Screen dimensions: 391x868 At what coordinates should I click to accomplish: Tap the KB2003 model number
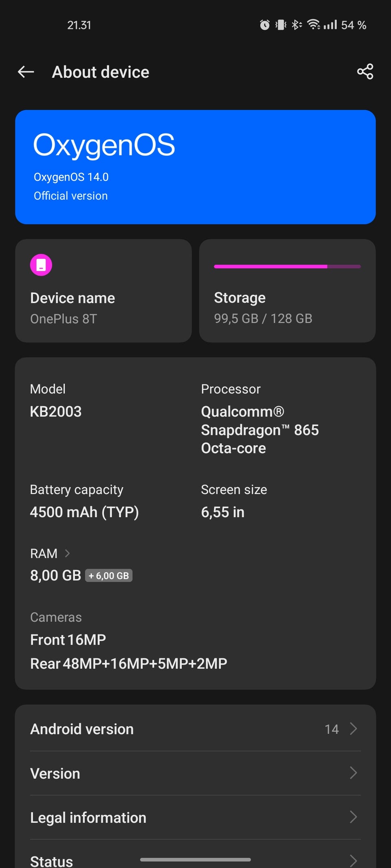pyautogui.click(x=56, y=411)
